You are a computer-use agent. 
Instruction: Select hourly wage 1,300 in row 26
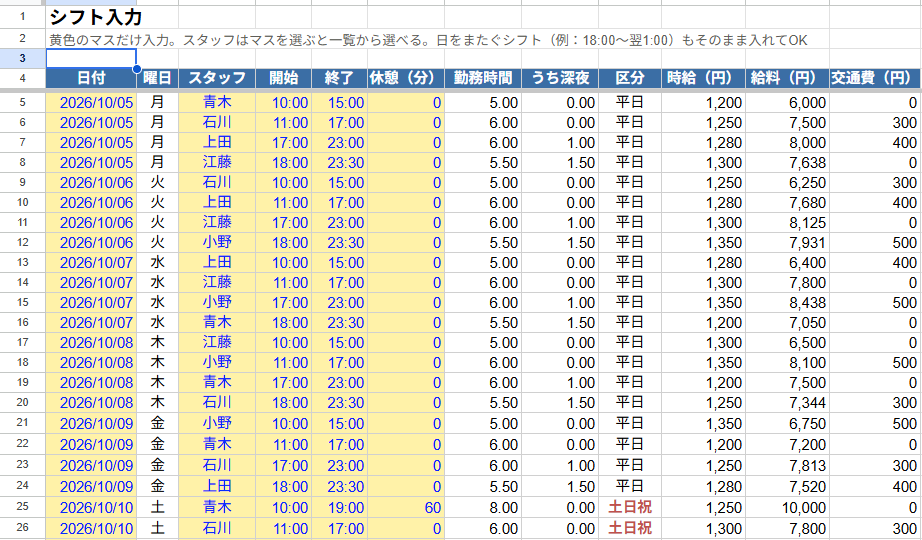[x=703, y=528]
